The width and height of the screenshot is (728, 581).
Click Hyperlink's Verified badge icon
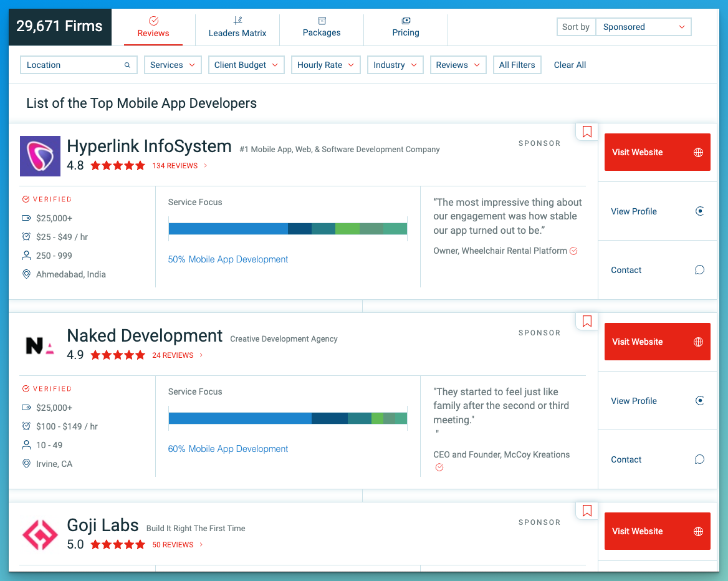click(x=26, y=199)
